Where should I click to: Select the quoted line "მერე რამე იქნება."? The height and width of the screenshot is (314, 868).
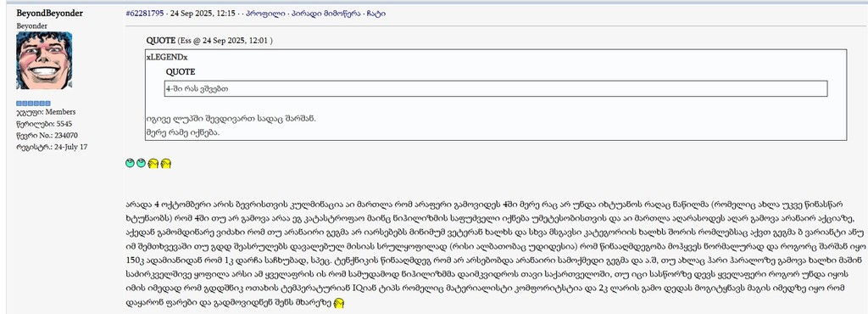tap(183, 132)
